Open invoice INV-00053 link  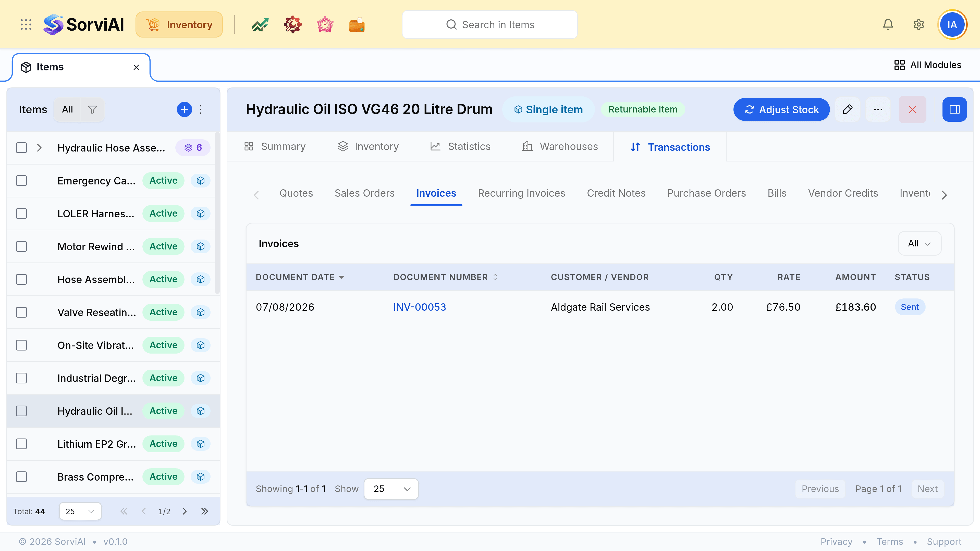[420, 307]
